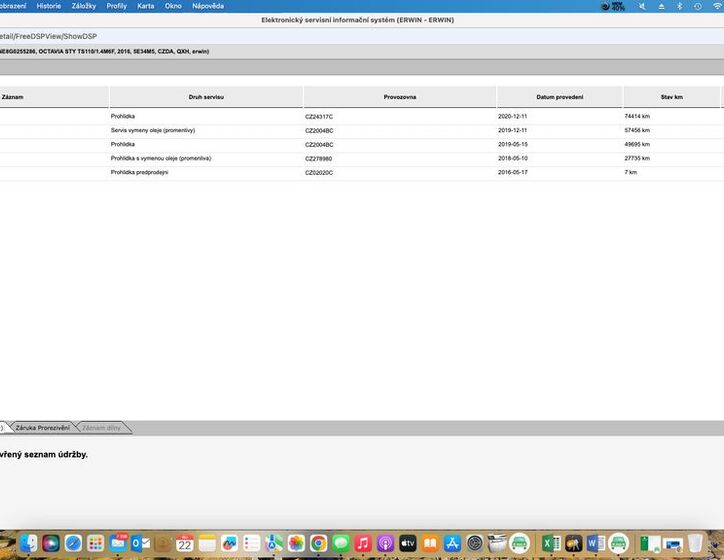Open Calendar icon showing 22

185,543
